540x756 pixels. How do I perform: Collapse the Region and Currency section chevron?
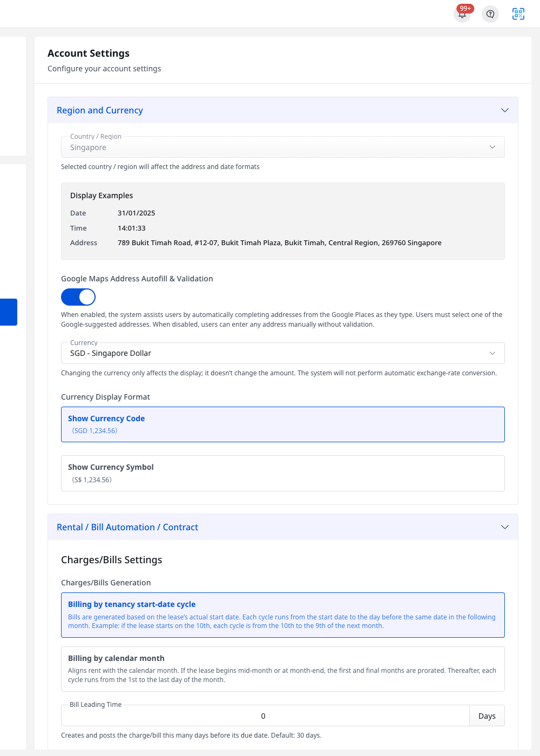pos(505,110)
